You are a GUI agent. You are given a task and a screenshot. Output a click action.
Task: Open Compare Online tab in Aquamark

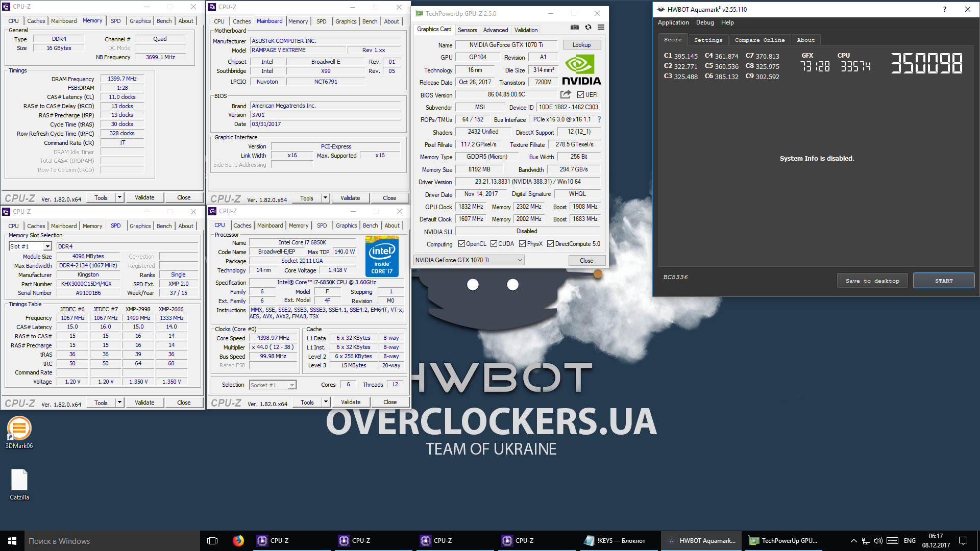click(x=759, y=40)
